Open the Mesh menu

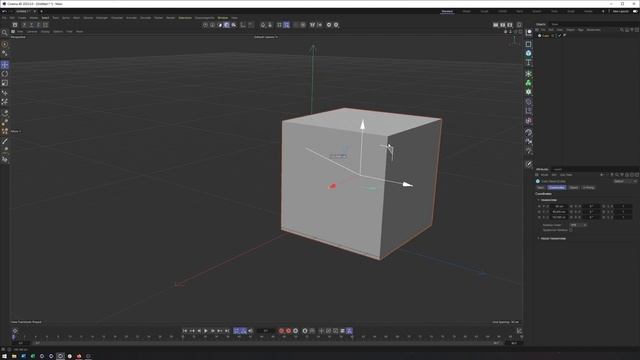pyautogui.click(x=76, y=18)
